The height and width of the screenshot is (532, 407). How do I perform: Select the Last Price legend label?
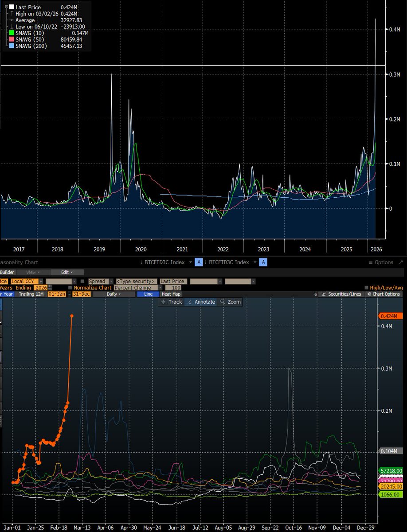coord(28,7)
